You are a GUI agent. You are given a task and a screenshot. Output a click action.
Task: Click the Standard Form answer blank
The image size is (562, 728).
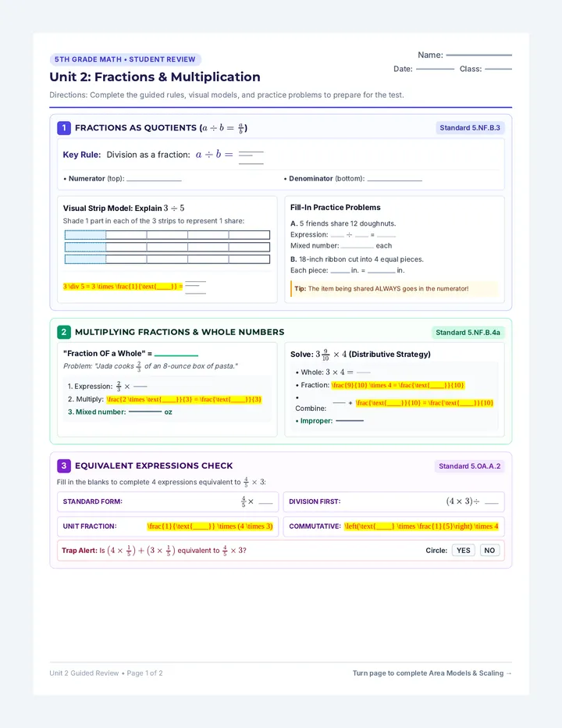coord(266,503)
